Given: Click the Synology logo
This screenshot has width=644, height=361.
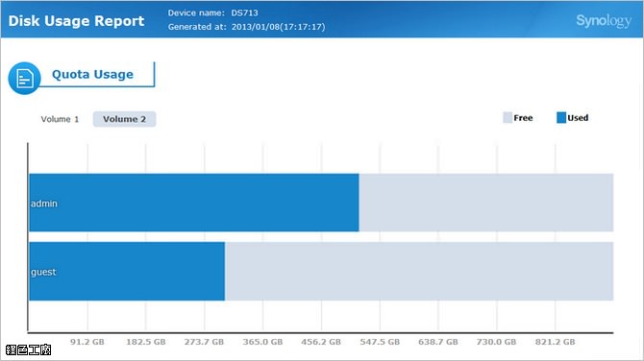Looking at the screenshot, I should (604, 20).
